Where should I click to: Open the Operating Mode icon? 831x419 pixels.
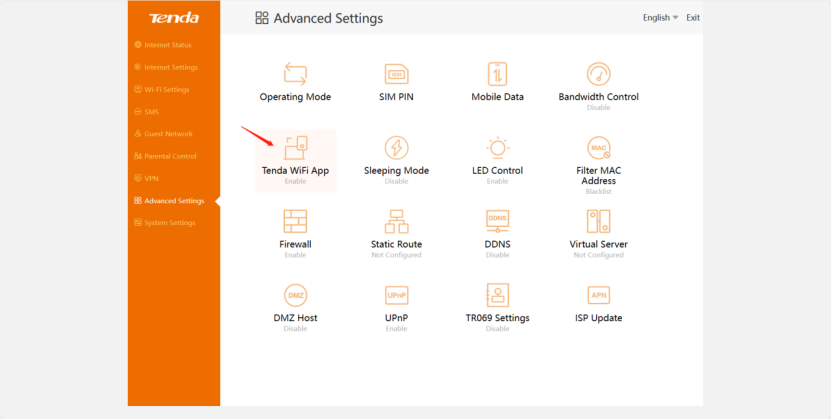[295, 74]
